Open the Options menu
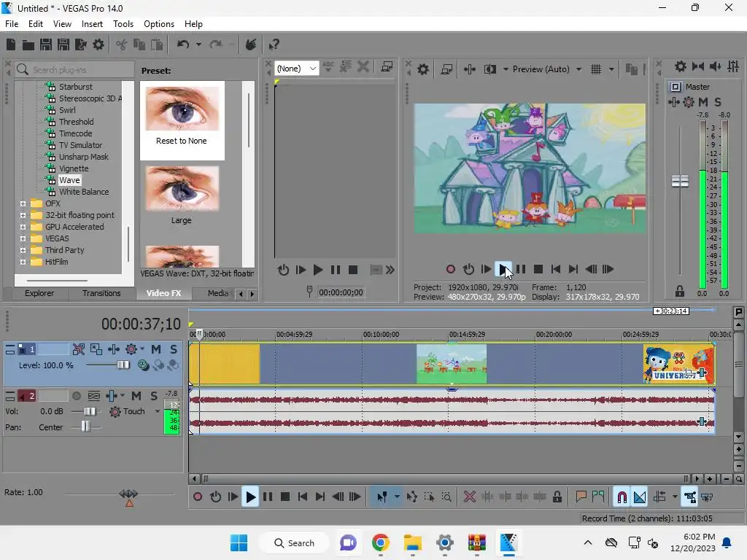The width and height of the screenshot is (747, 560). [x=158, y=24]
